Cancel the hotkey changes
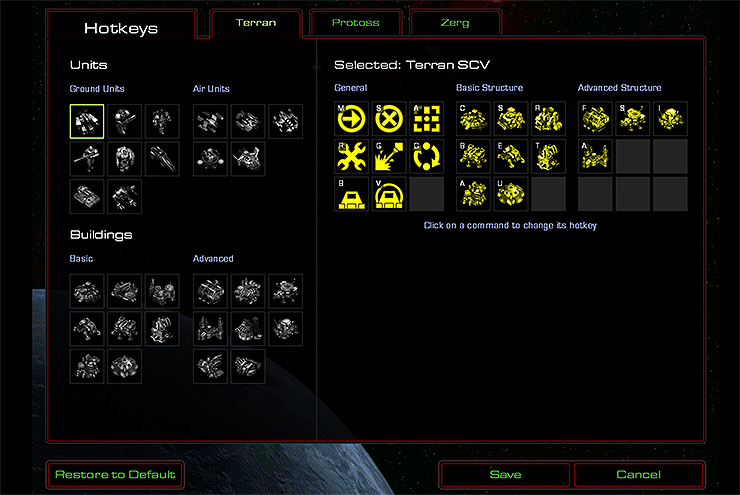740x495 pixels. coord(639,475)
